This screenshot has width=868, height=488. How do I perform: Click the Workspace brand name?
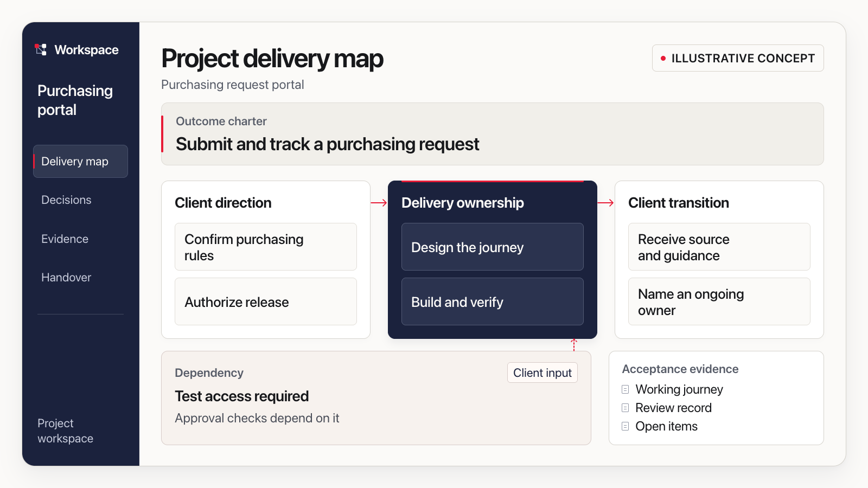tap(86, 50)
